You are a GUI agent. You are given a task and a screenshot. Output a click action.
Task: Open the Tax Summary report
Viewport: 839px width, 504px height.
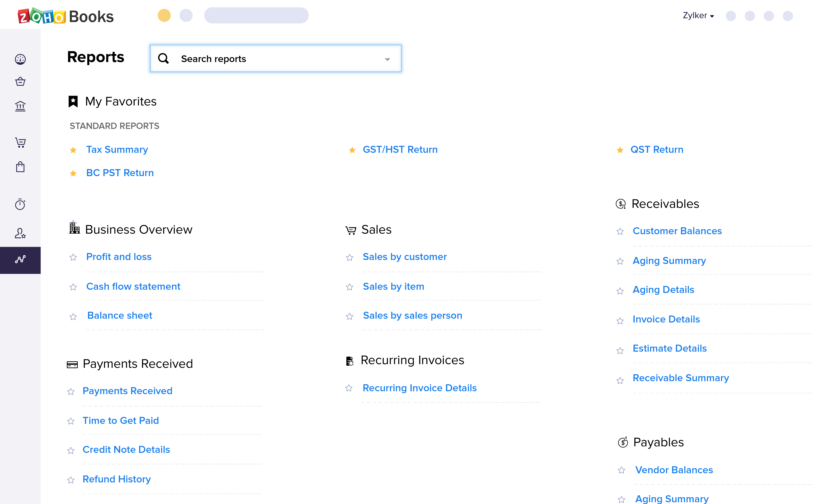(x=117, y=149)
